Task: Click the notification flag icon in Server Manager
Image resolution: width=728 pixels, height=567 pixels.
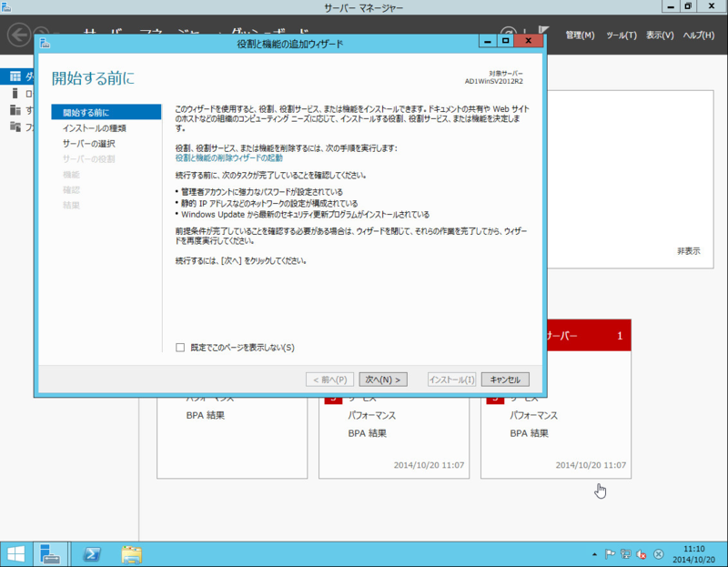Action: click(x=541, y=29)
